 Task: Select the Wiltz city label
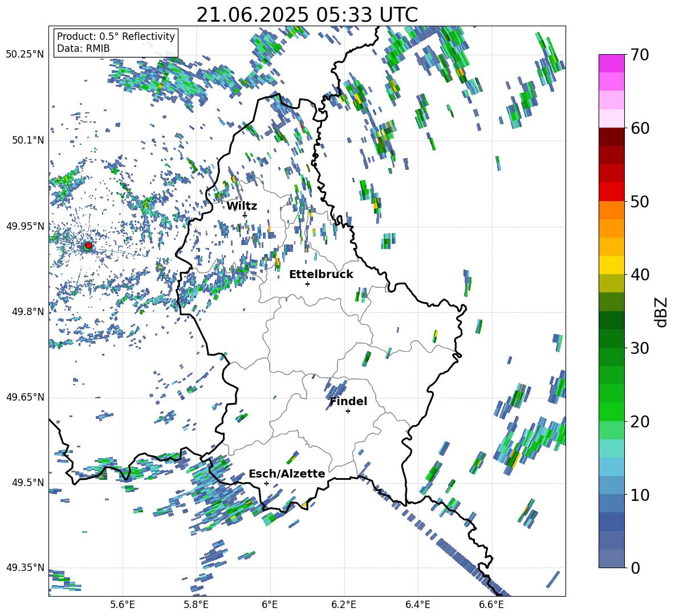point(242,206)
